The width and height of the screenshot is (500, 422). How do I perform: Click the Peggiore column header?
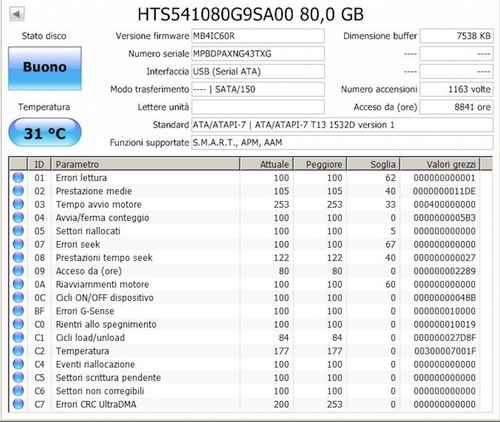pos(320,164)
